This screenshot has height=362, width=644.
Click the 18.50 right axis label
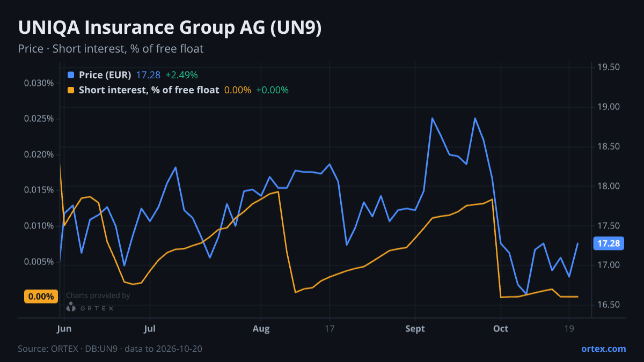tap(609, 146)
